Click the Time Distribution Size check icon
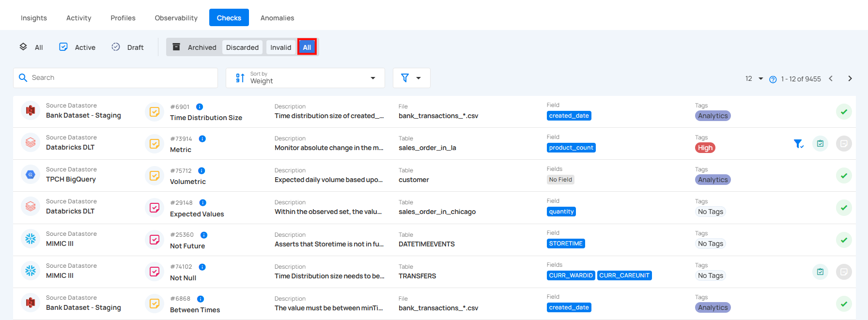Image resolution: width=868 pixels, height=320 pixels. tap(155, 112)
